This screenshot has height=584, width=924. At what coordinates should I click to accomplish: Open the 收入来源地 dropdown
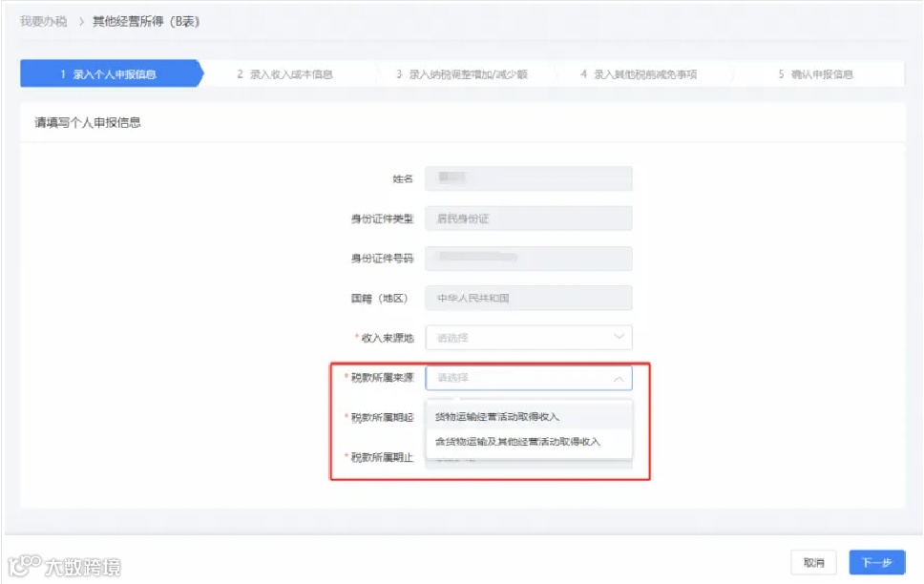tap(529, 338)
